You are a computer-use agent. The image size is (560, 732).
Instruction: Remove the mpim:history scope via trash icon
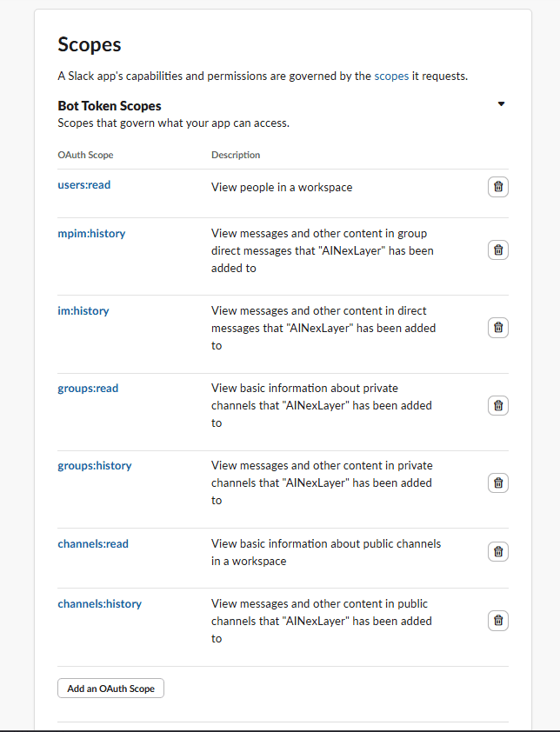pos(497,250)
